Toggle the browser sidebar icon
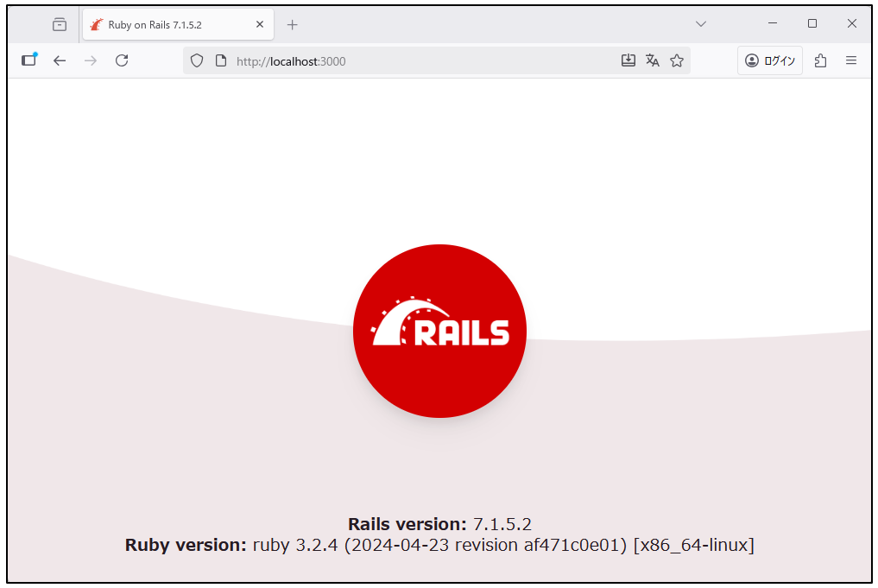Viewport: 878px width, 588px height. tap(29, 60)
